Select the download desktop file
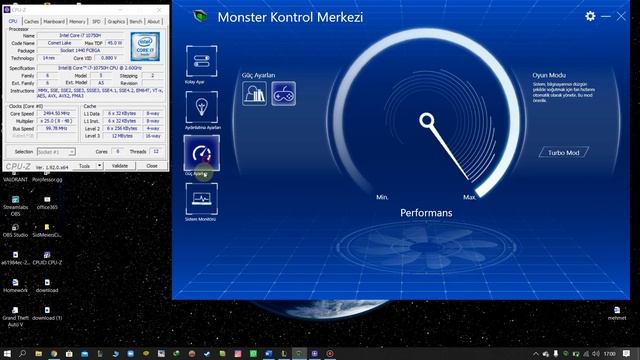 click(47, 286)
